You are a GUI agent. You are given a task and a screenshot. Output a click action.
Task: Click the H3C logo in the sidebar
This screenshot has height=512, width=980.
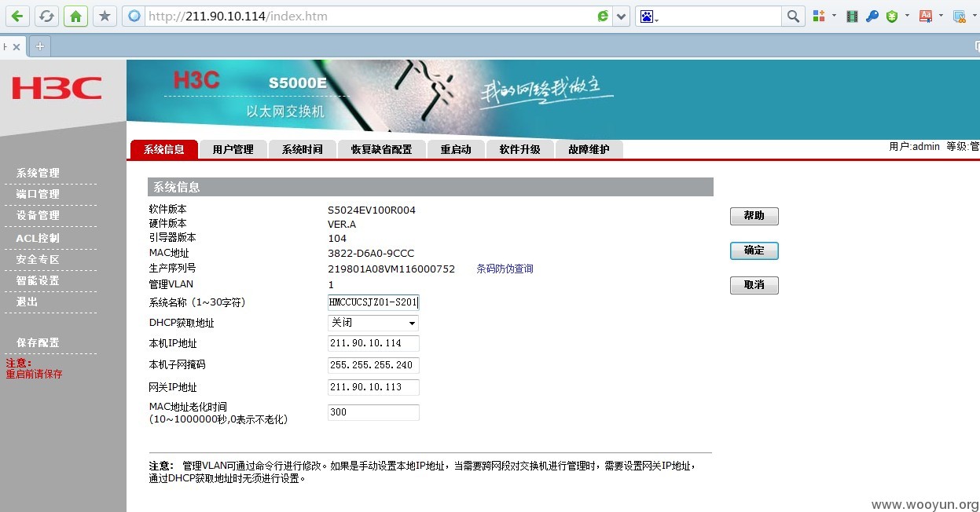coord(57,88)
